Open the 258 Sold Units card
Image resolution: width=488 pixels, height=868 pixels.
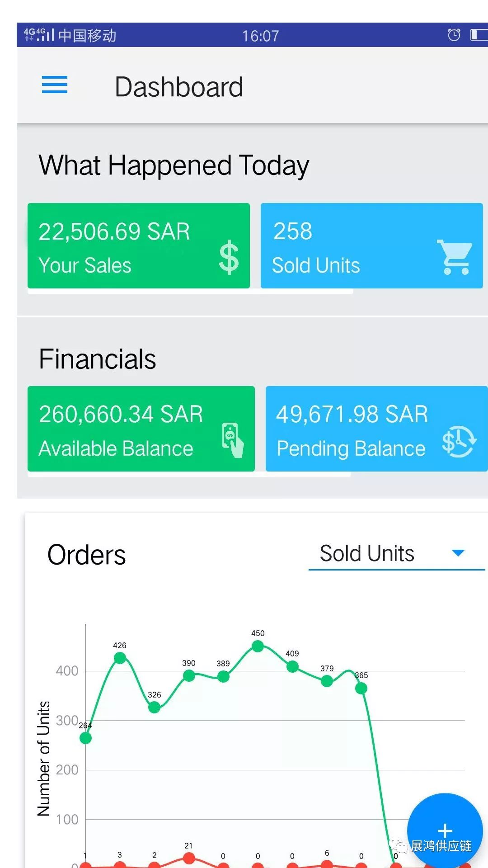(x=352, y=246)
